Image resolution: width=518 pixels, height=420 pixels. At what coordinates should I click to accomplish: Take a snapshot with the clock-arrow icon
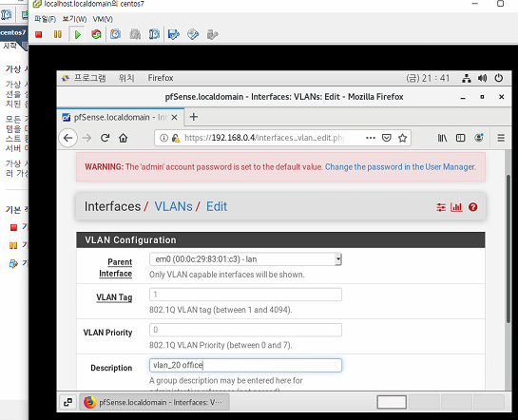coord(115,34)
